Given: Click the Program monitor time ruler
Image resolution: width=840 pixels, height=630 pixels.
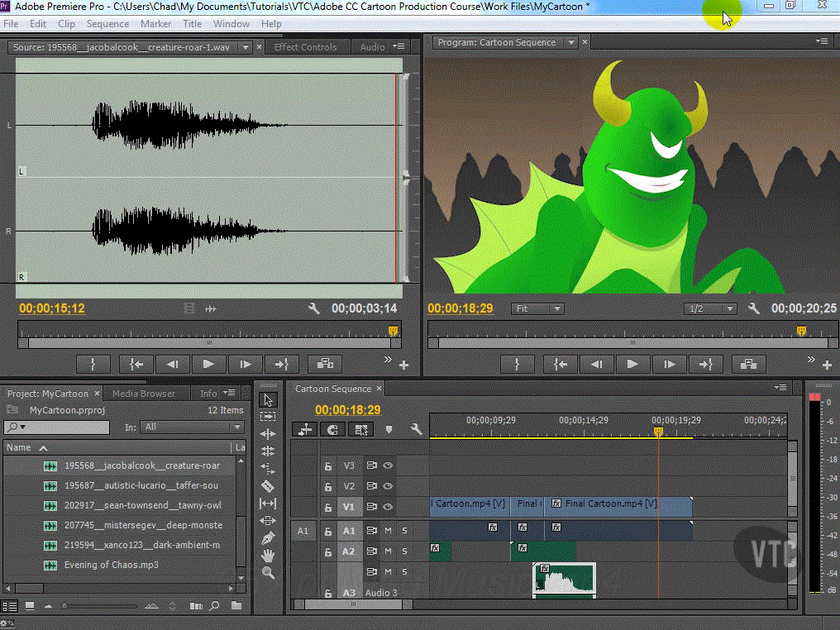Looking at the screenshot, I should pos(632,331).
